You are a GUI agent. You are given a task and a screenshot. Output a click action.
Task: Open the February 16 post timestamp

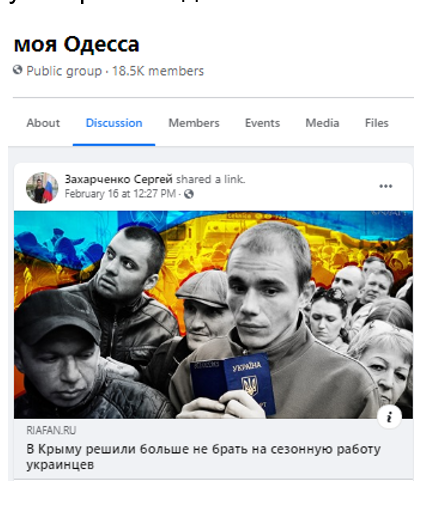(120, 194)
